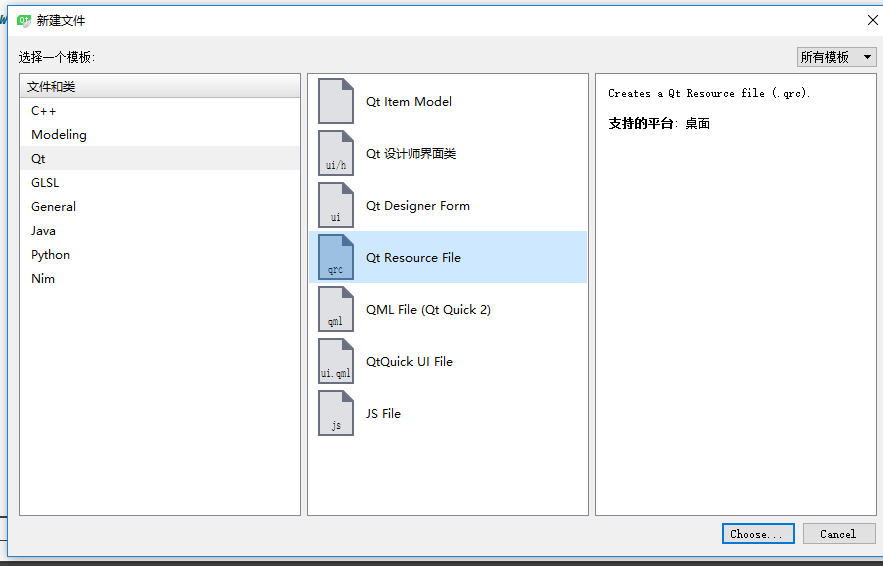This screenshot has height=566, width=883.
Task: Click the 'Creates a Qt Resource file' description
Action: [709, 93]
